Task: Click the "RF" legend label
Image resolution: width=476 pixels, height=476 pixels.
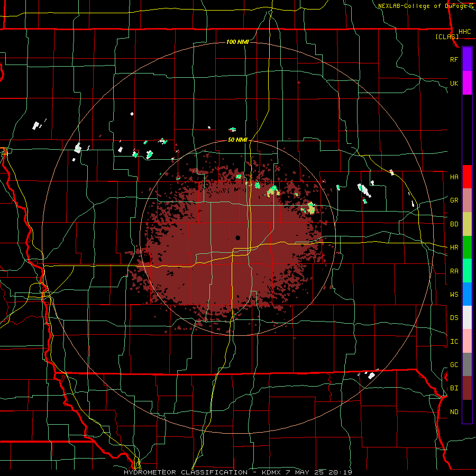Action: [x=454, y=59]
